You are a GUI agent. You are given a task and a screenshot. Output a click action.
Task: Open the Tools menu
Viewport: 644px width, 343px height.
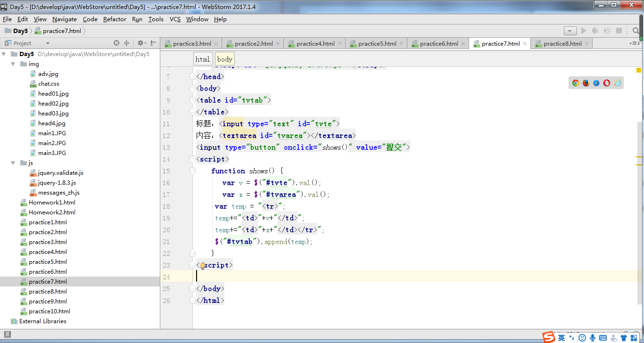click(156, 19)
